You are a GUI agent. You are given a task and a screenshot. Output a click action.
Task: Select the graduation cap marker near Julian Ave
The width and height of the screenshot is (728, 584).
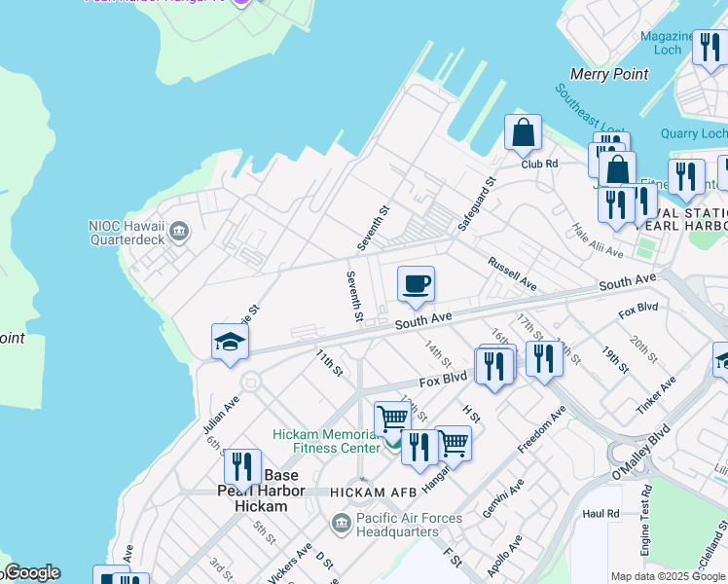(230, 342)
